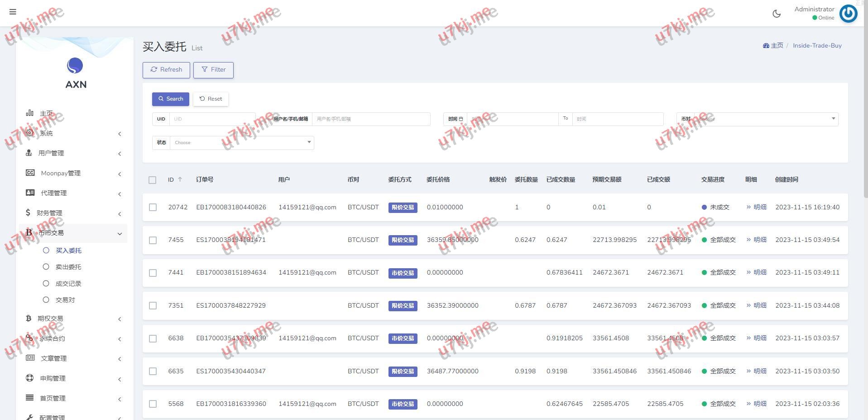Click the Administrator avatar icon
The image size is (868, 420).
click(x=848, y=14)
